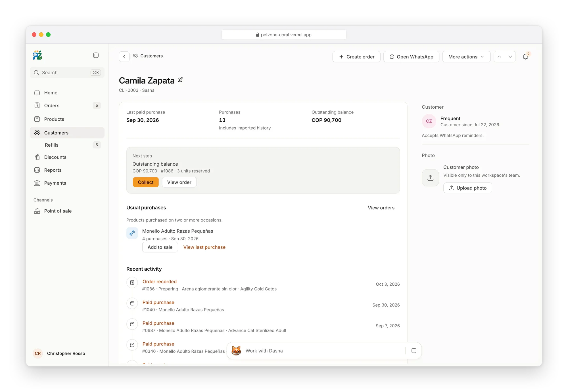This screenshot has width=568, height=392.
Task: Open notifications bell icon
Action: [x=526, y=57]
